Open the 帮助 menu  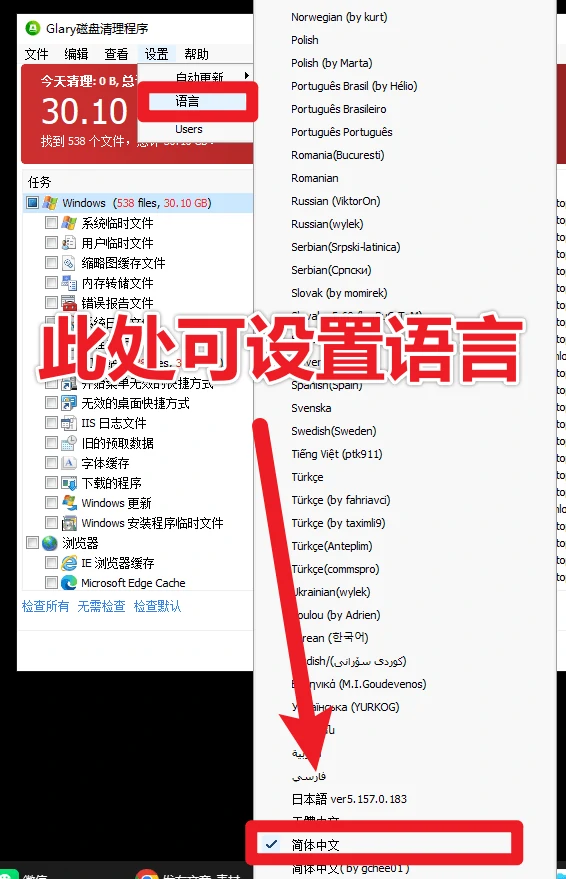click(x=196, y=54)
